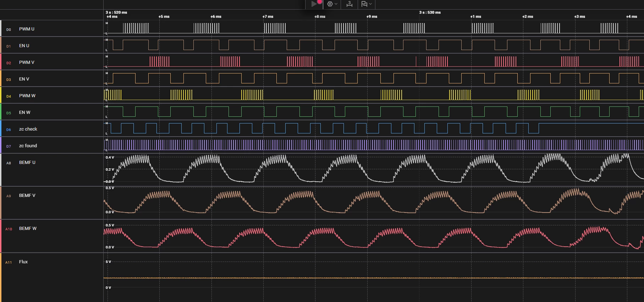644x302 pixels.
Task: Select the PWM V channel label
Action: point(27,62)
